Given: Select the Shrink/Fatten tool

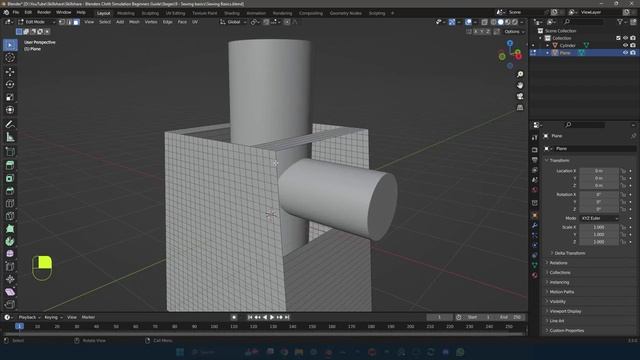Looking at the screenshot, I should pyautogui.click(x=10, y=279).
